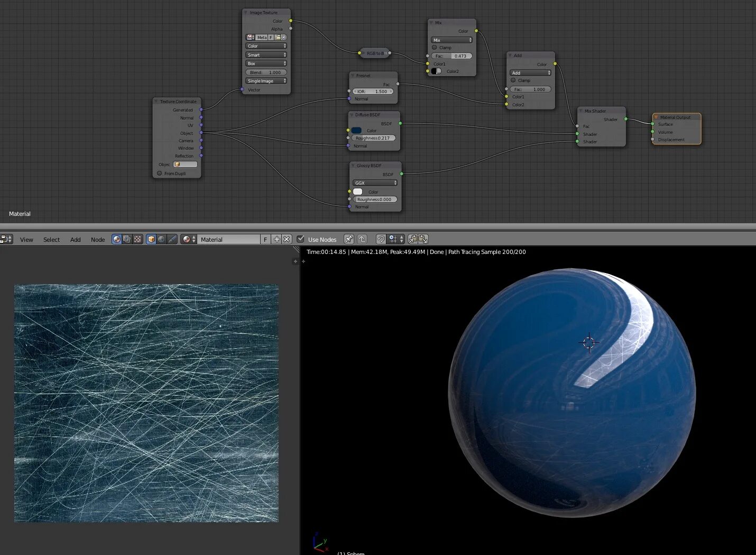The height and width of the screenshot is (555, 756).
Task: Click the Diffuse BSDF node header
Action: 374,115
